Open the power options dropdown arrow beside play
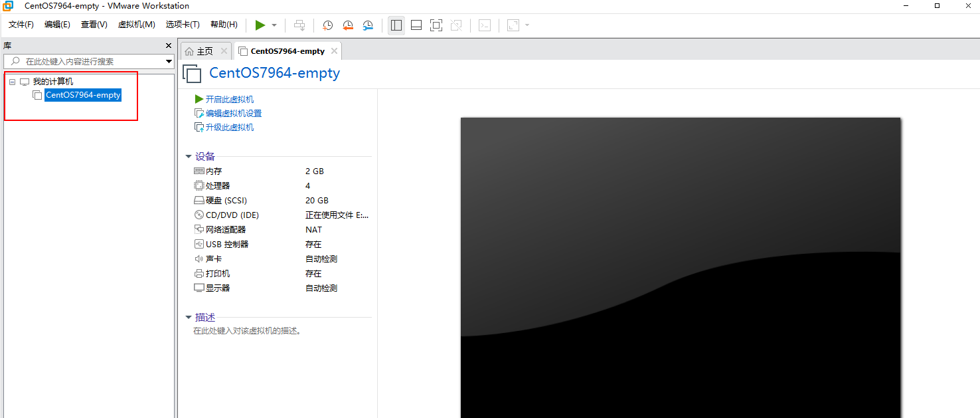 coord(274,25)
